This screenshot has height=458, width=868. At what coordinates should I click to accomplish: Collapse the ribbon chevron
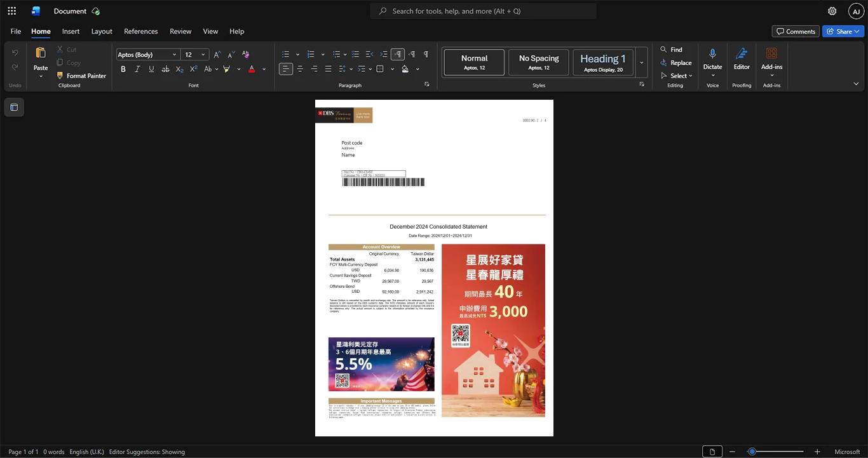(856, 84)
